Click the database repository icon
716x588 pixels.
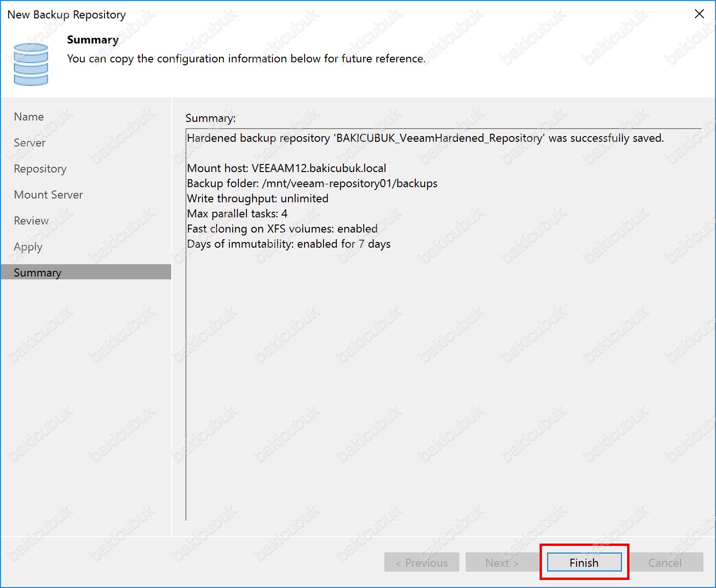pyautogui.click(x=31, y=64)
